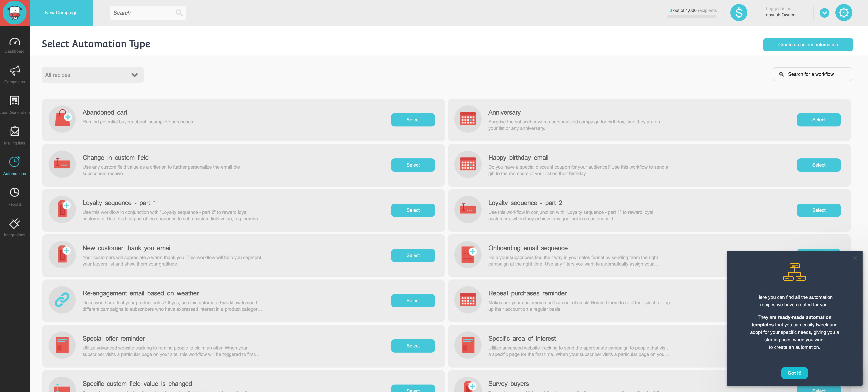The image size is (868, 392).
Task: Open Mailing lists envelope icon
Action: pyautogui.click(x=14, y=131)
